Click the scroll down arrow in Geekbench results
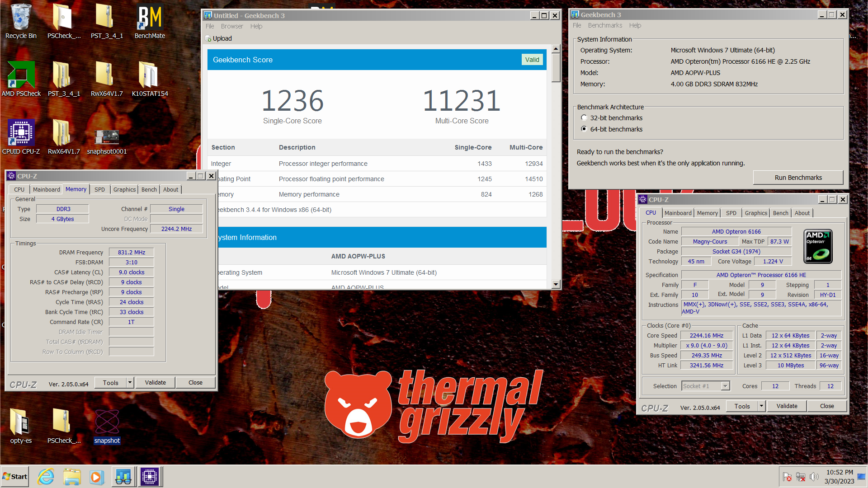Screen dimensions: 868x488 [x=556, y=284]
